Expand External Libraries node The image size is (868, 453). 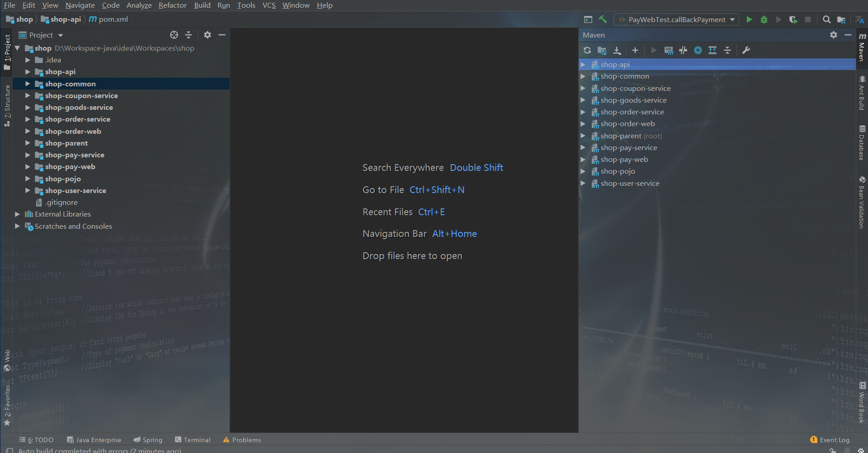pyautogui.click(x=17, y=214)
